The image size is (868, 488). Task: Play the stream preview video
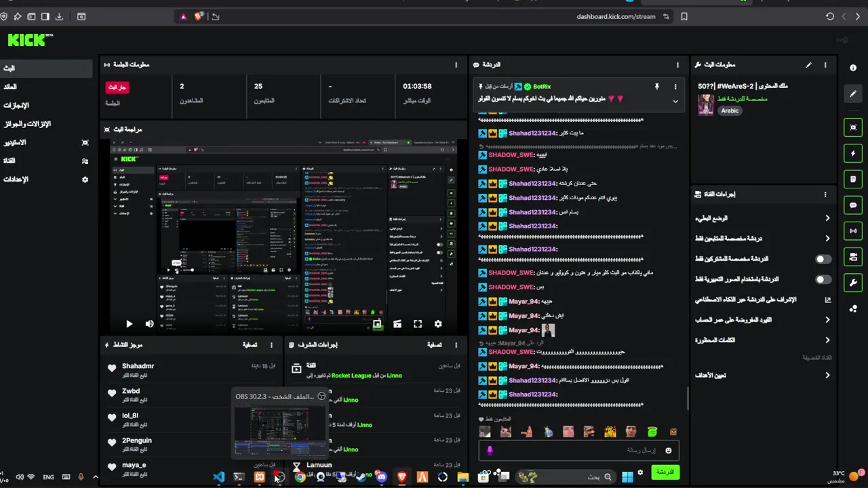pos(129,325)
